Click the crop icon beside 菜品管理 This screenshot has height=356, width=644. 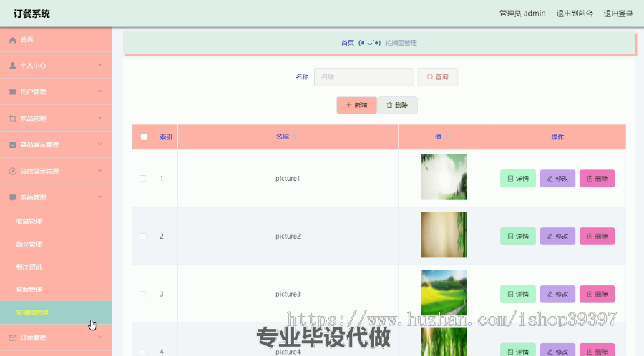[x=13, y=119]
